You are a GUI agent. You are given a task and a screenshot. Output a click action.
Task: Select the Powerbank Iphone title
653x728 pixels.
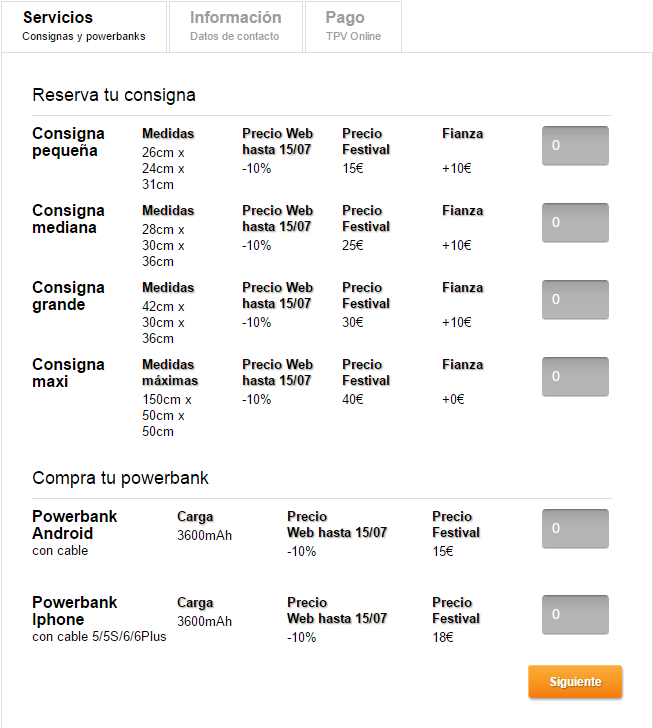click(74, 611)
